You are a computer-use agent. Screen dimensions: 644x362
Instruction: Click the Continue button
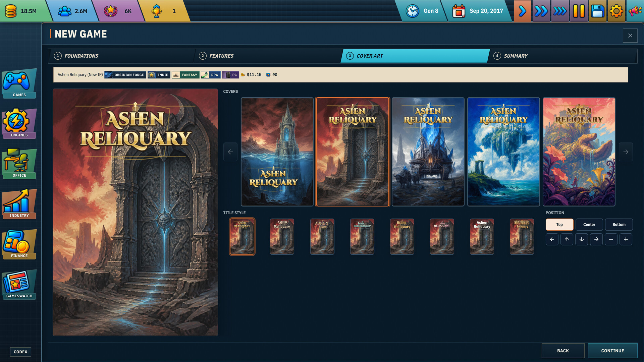tap(612, 351)
